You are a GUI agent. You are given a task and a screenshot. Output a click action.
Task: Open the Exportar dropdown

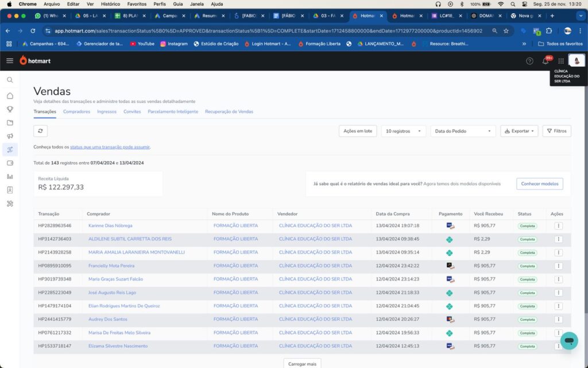point(519,131)
